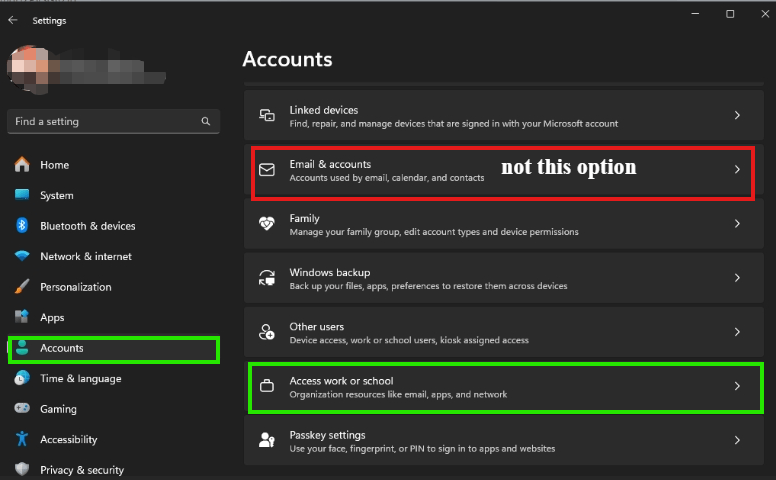Click the Accessibility figure icon

(22, 439)
